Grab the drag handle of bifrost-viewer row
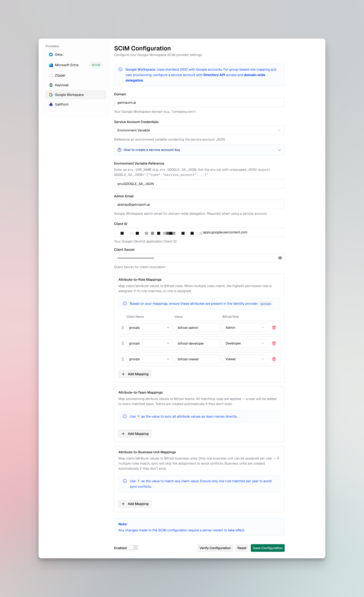The height and width of the screenshot is (597, 364). 123,359
